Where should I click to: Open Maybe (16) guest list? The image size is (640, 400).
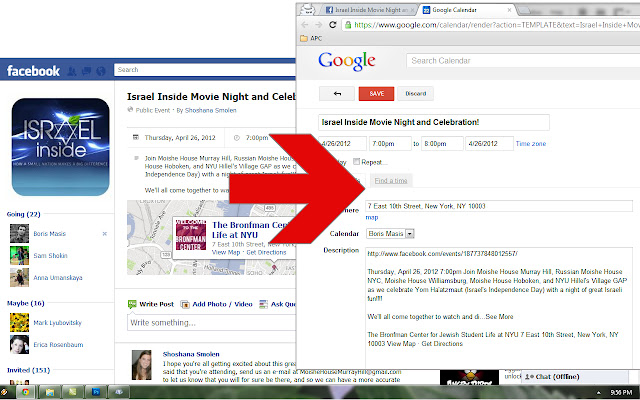tap(26, 303)
